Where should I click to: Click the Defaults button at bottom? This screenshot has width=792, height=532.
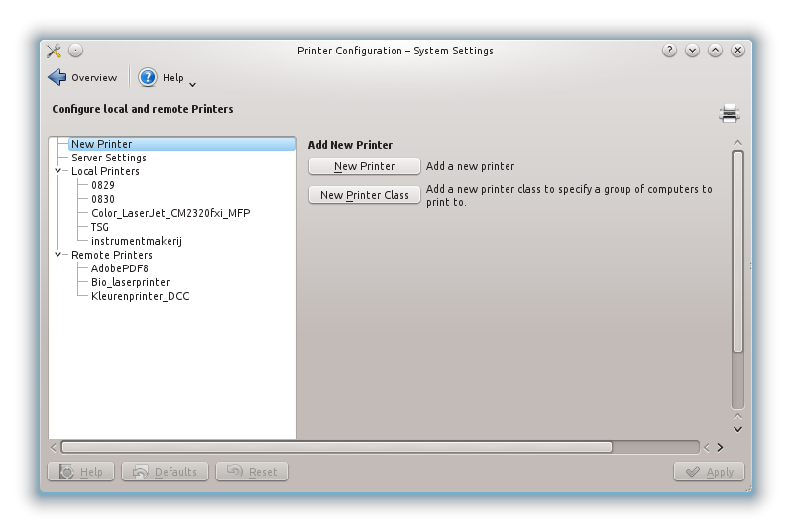click(x=166, y=472)
